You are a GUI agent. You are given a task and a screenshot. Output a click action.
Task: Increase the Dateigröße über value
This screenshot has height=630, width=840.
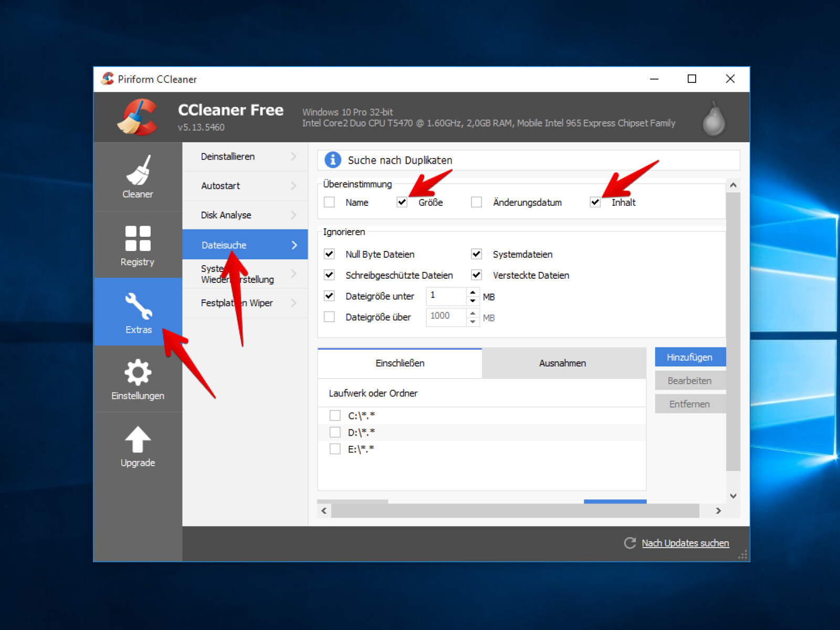(472, 313)
